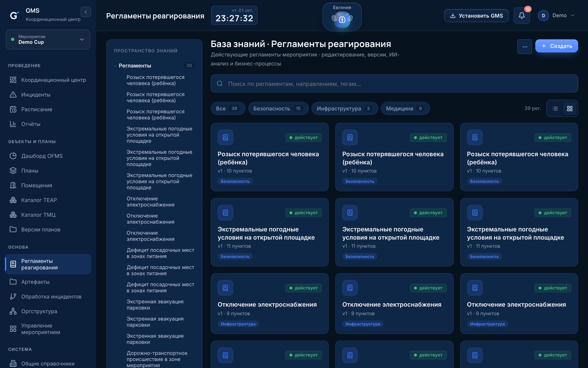
Task: Collapse the Регламенты tree node
Action: [115, 66]
